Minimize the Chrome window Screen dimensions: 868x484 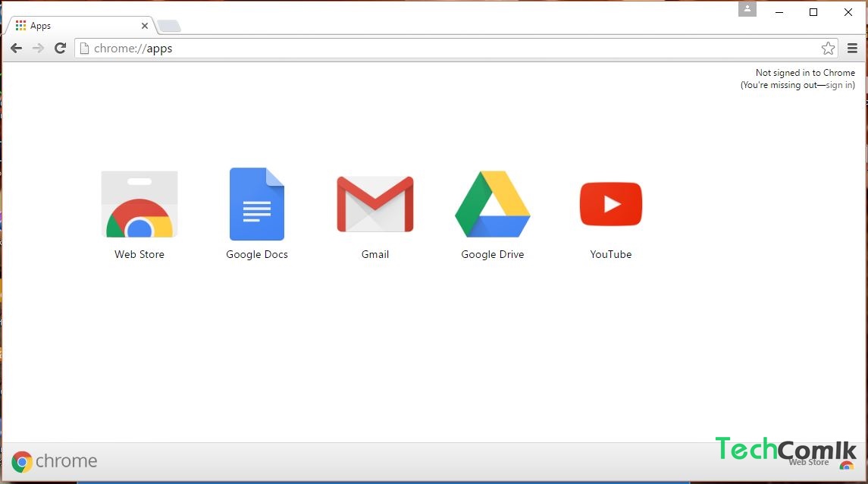(x=779, y=11)
